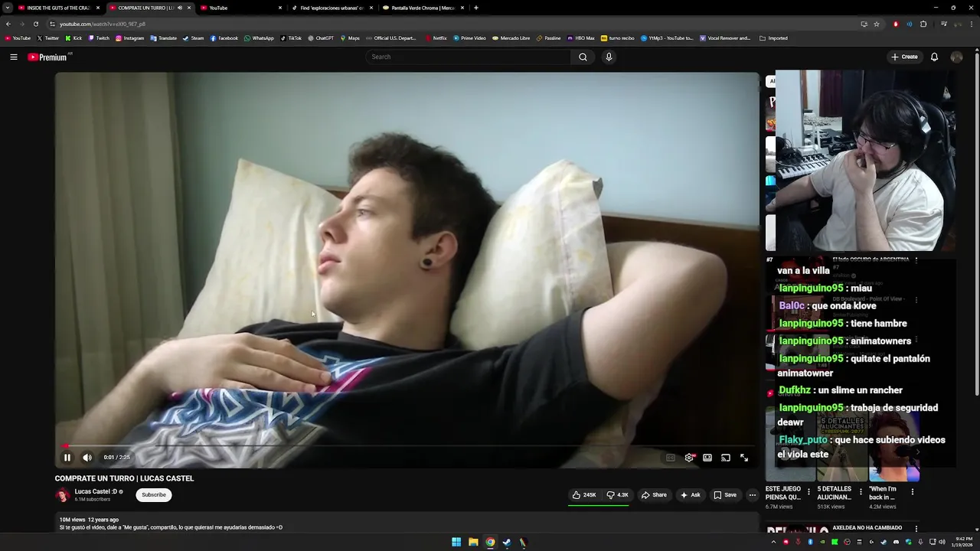Open File Explorer from the taskbar
This screenshot has height=551, width=980.
coord(473,543)
